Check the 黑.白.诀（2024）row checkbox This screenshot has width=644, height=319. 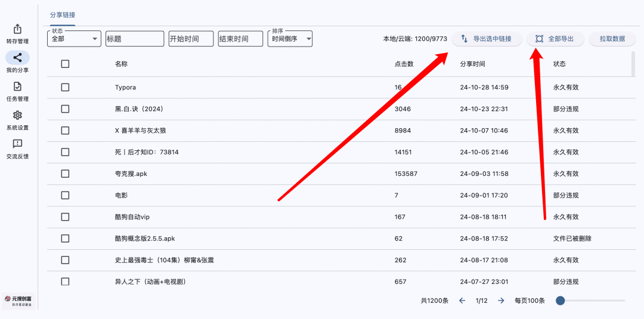65,109
